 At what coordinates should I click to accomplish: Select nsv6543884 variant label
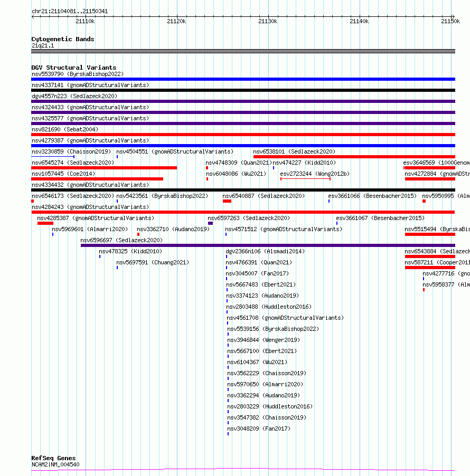coord(437,251)
